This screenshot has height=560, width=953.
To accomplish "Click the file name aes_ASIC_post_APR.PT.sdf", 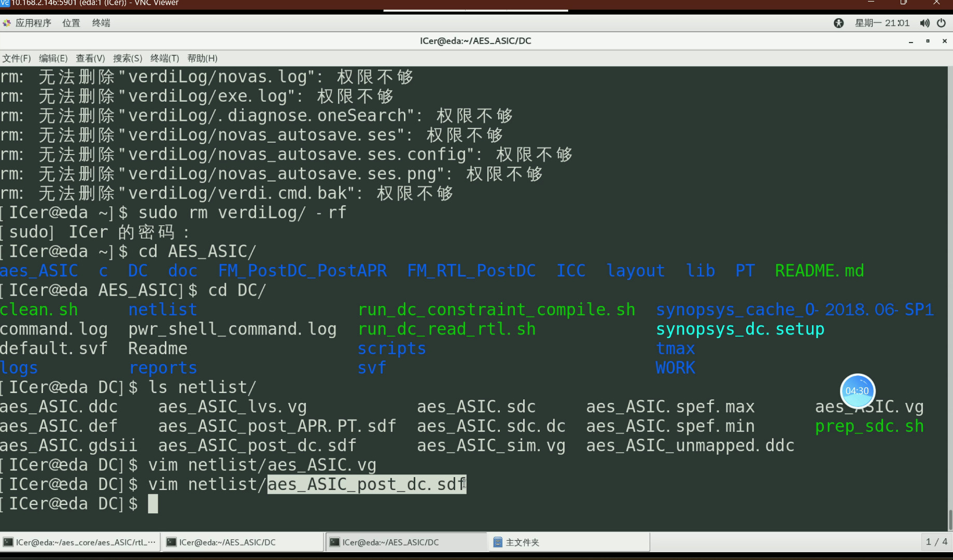I will pos(277,426).
